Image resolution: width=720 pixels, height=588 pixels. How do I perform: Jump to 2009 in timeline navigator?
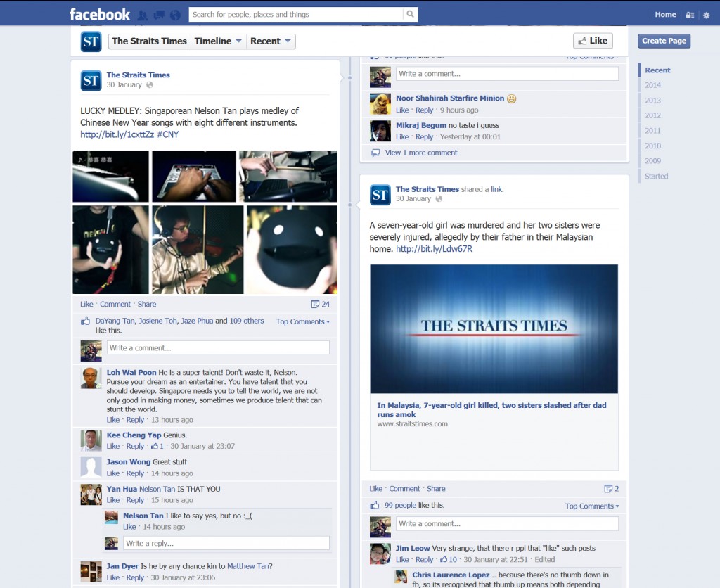click(652, 161)
